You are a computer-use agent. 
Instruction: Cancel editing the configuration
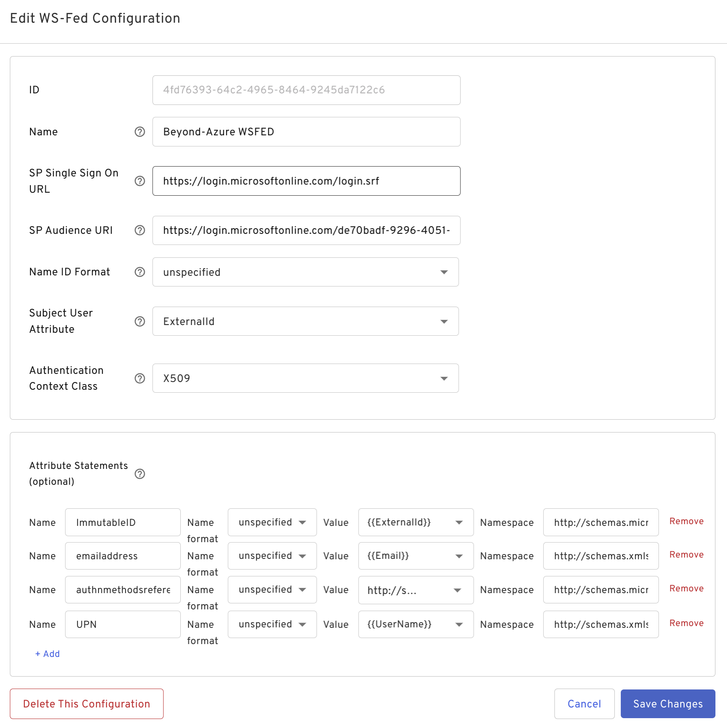pyautogui.click(x=584, y=704)
